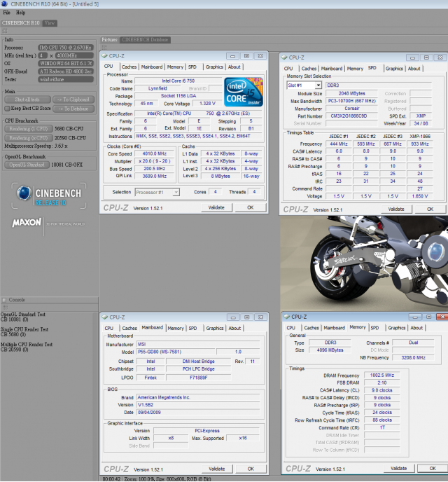Screen dimensions: 448x482
Task: Run Rendering (x CPU) benchmark
Action: [28, 138]
